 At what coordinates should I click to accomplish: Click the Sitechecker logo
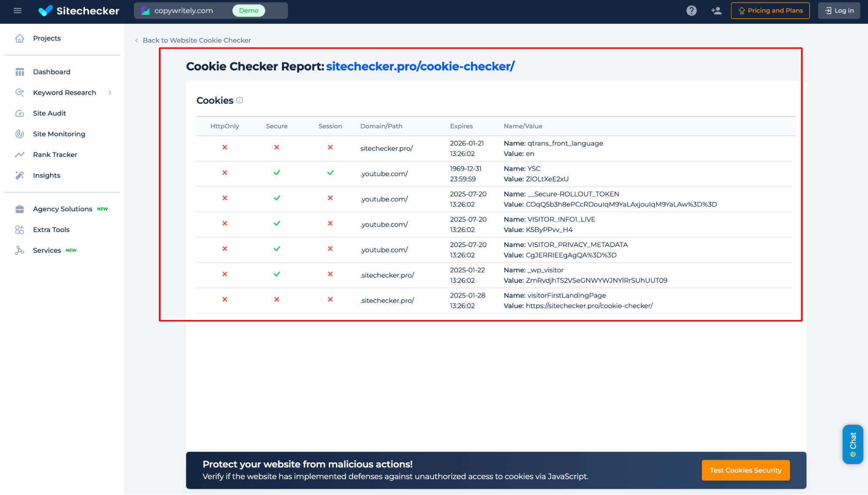(x=79, y=10)
